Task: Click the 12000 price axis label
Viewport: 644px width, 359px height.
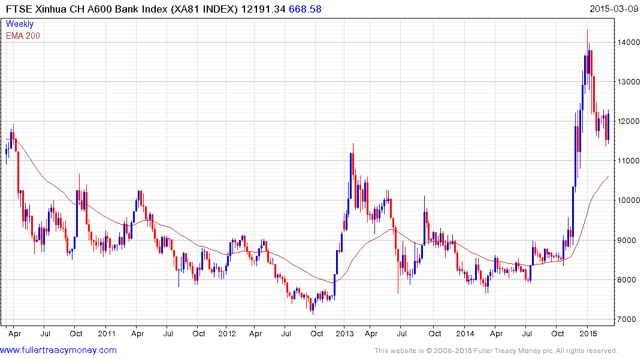Action: [628, 121]
